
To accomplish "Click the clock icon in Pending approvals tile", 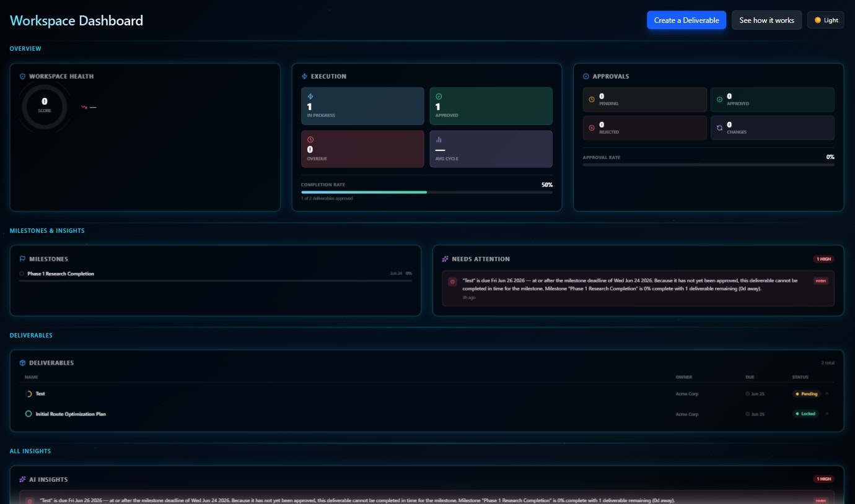I will [x=592, y=99].
